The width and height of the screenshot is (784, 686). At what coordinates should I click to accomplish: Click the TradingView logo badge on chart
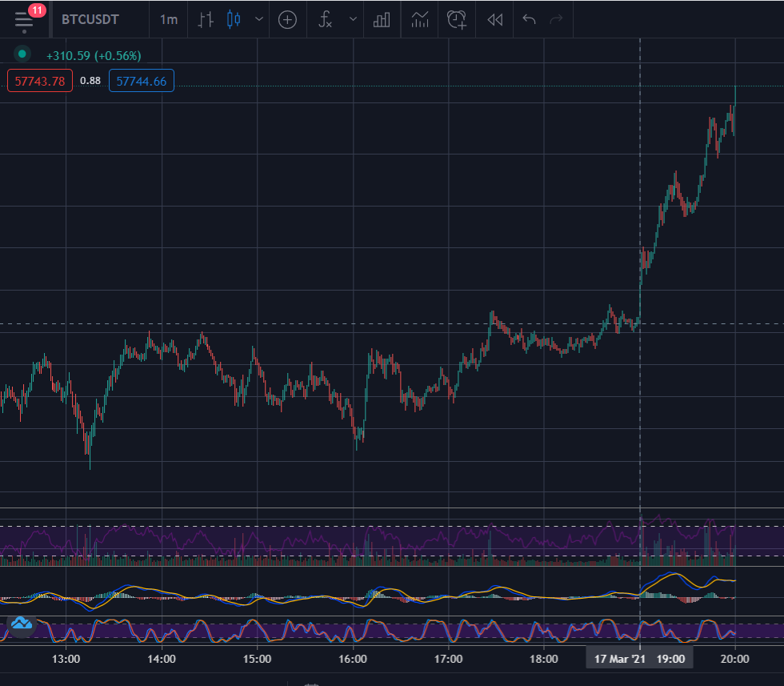(x=22, y=624)
